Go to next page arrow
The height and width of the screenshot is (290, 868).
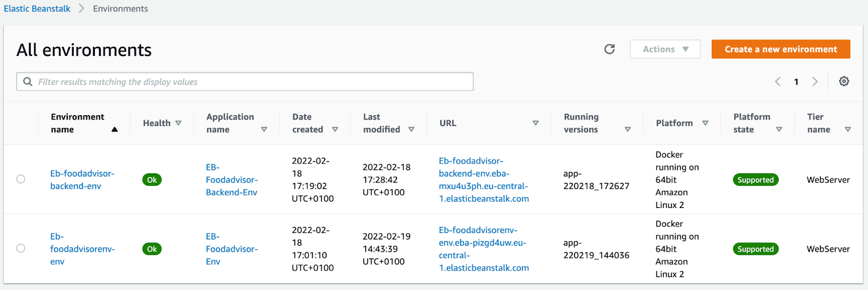click(815, 81)
